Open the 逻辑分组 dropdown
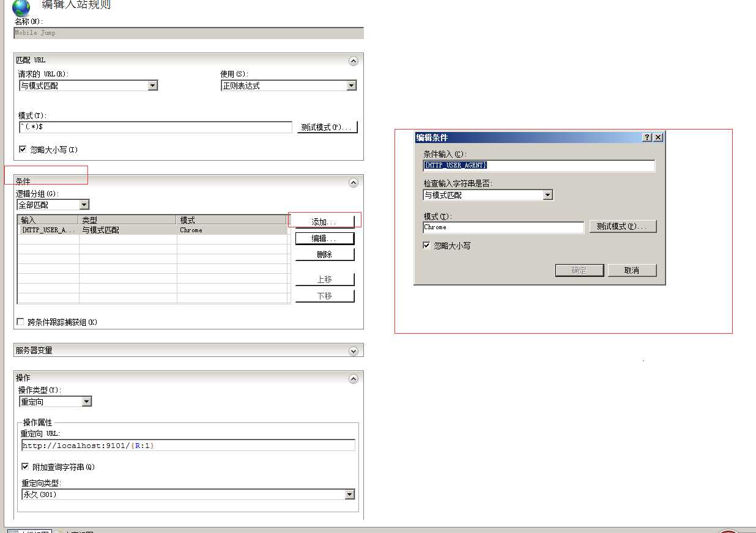Screen dimensions: 756x533 (84, 205)
